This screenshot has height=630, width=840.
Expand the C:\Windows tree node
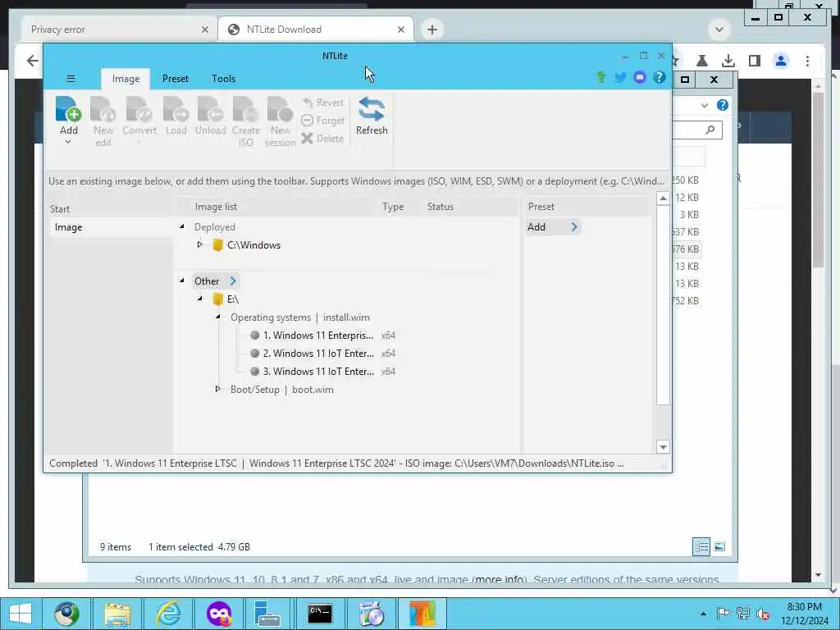tap(199, 244)
